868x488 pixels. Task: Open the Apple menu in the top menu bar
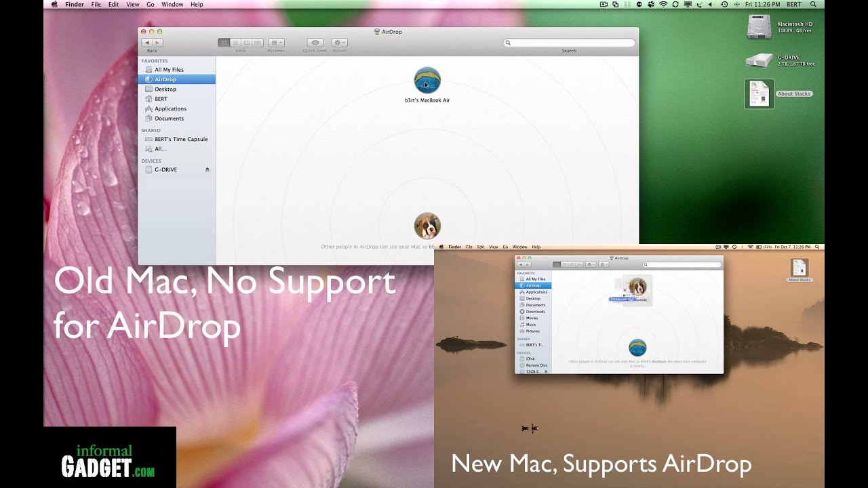(x=55, y=4)
